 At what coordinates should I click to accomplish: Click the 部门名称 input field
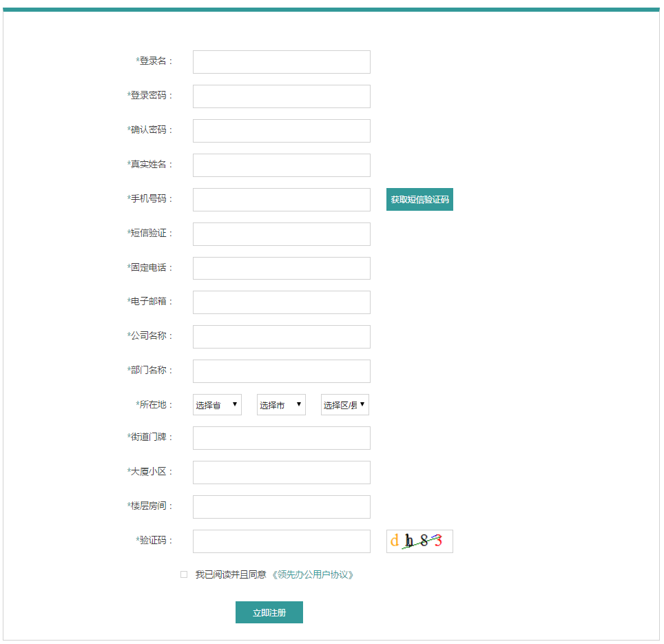pos(281,371)
